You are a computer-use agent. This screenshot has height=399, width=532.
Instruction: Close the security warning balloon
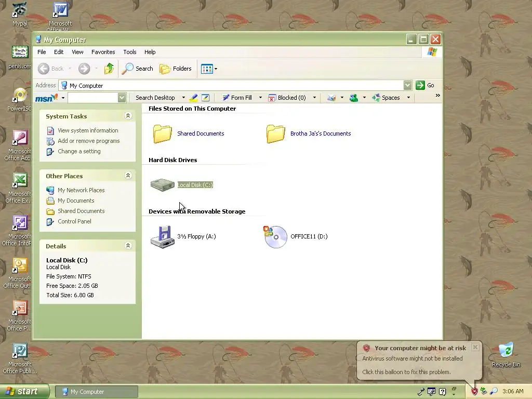click(475, 347)
